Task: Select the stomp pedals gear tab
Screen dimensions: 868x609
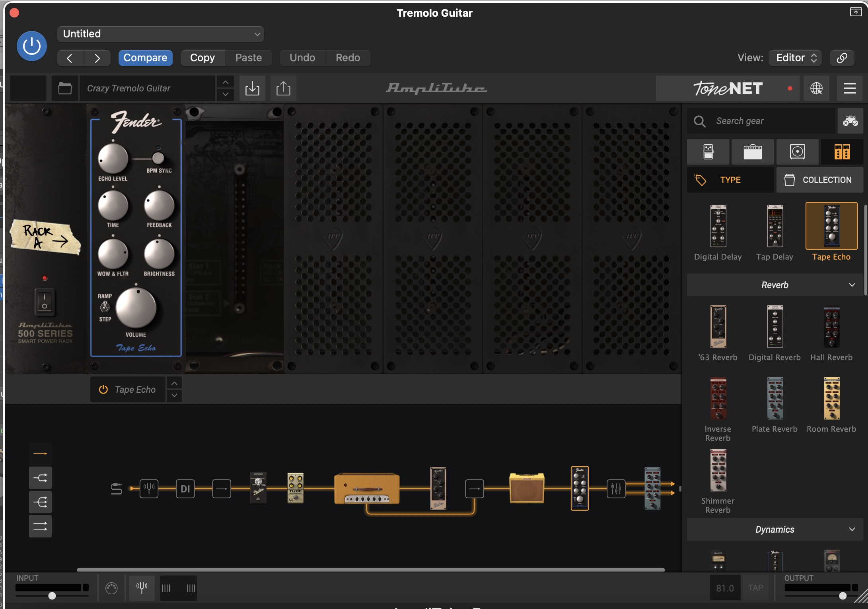Action: coord(708,152)
